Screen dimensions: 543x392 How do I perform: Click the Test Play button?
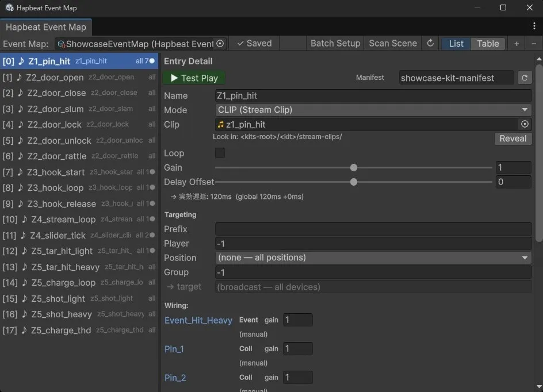tap(194, 78)
